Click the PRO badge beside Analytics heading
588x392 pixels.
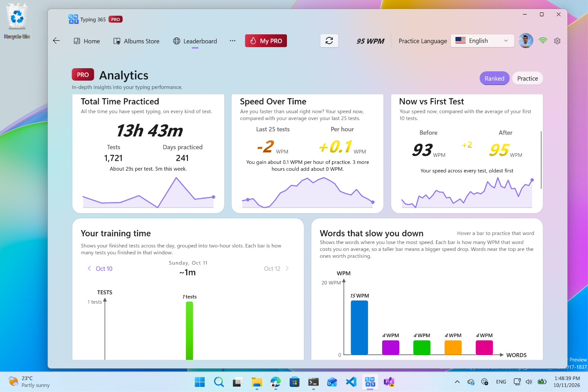(x=83, y=75)
